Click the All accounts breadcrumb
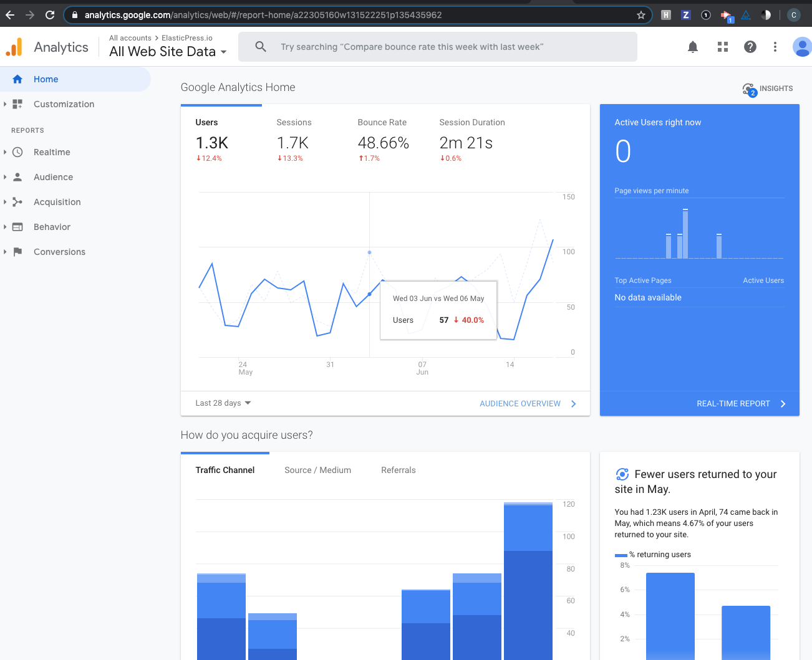 [130, 38]
